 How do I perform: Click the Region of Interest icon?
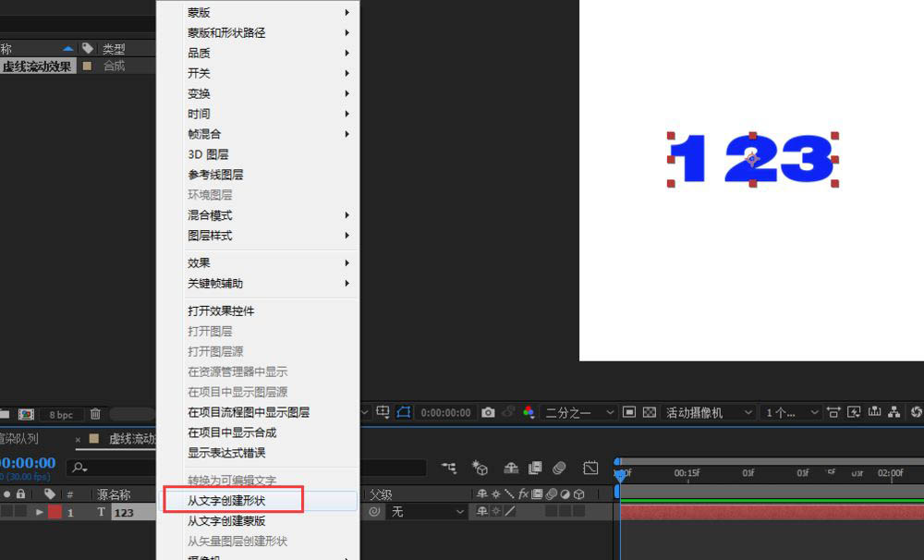pos(406,413)
